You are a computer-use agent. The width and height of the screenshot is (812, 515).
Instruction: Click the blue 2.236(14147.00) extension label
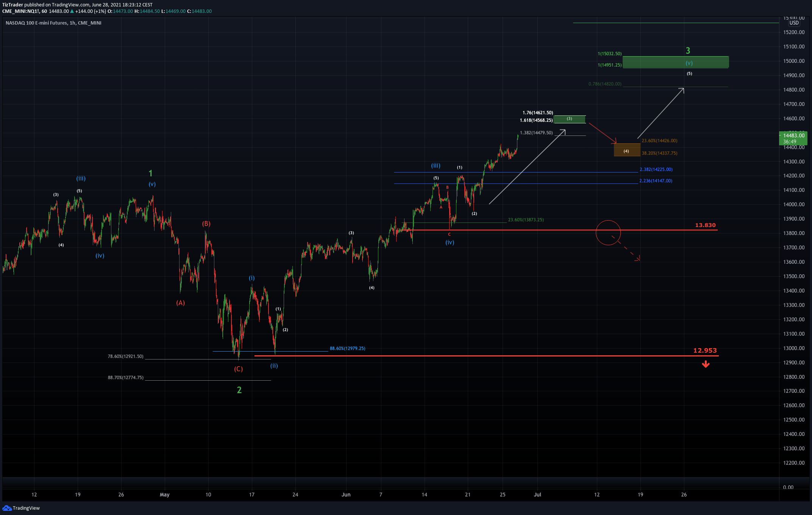pyautogui.click(x=656, y=181)
